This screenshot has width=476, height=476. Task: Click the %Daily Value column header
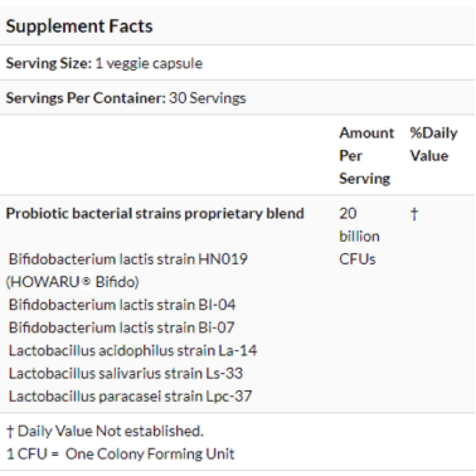pos(433,144)
